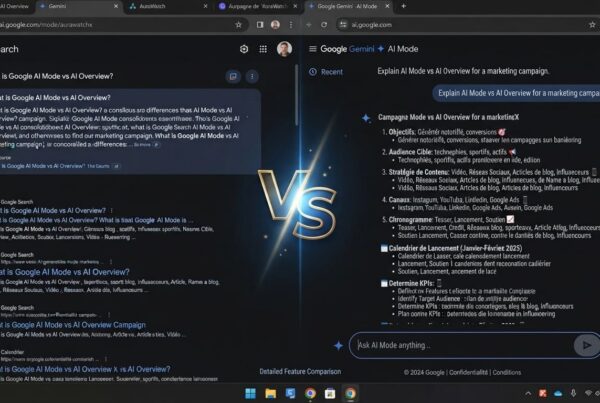Send the AI Mode prompt
The image size is (600, 403).
pos(586,345)
